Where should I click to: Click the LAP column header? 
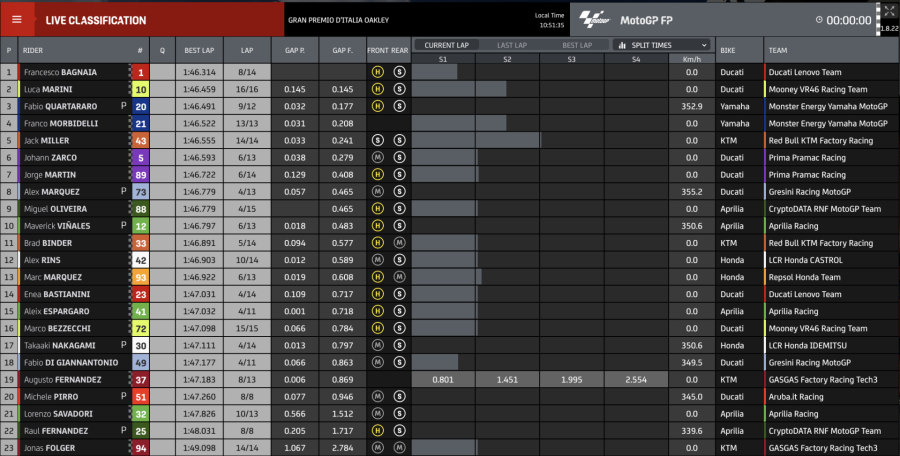[x=247, y=51]
